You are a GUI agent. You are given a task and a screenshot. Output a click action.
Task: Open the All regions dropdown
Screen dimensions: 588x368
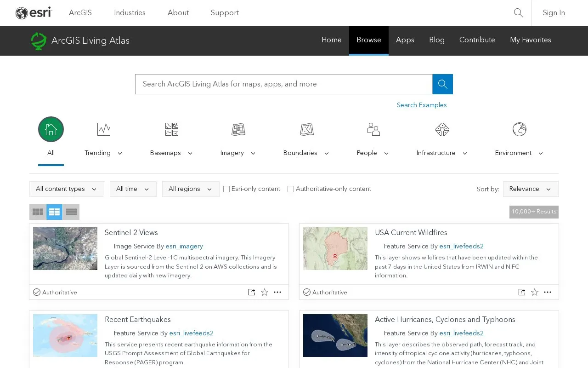tap(191, 189)
